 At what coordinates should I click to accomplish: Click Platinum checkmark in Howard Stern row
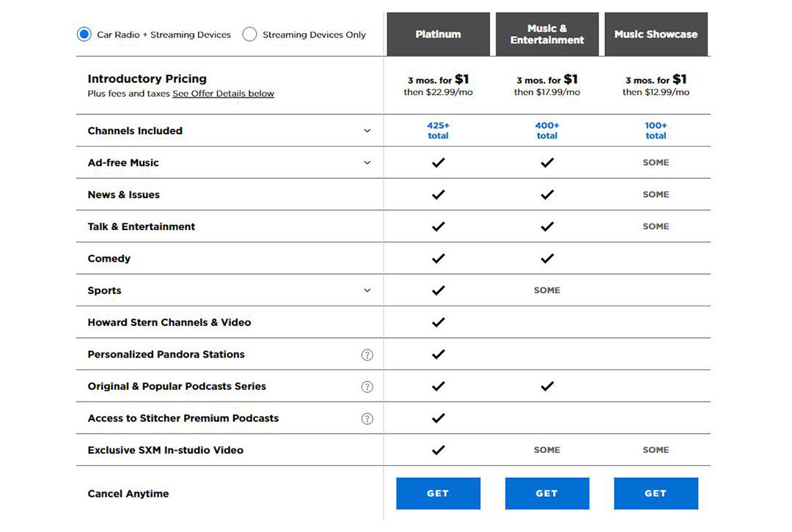(x=438, y=322)
